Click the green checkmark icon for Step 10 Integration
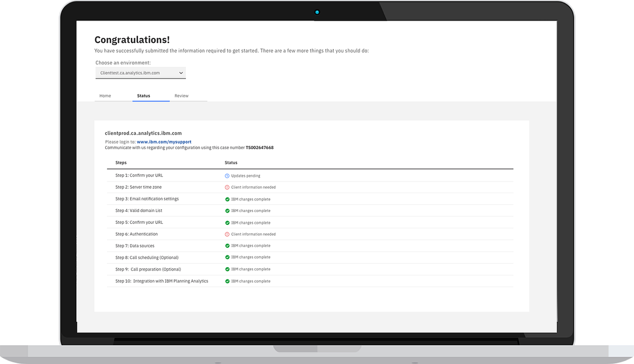 click(x=227, y=281)
